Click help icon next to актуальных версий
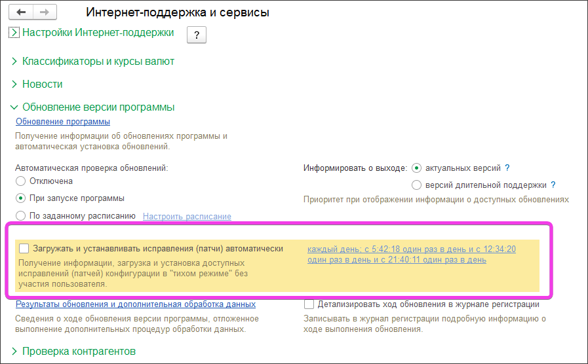The height and width of the screenshot is (364, 588). tap(507, 168)
